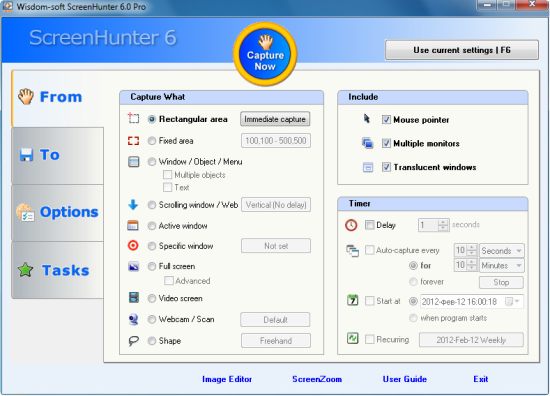This screenshot has width=550, height=396.
Task: Click the blue scrolling window arrow icon
Action: click(133, 204)
